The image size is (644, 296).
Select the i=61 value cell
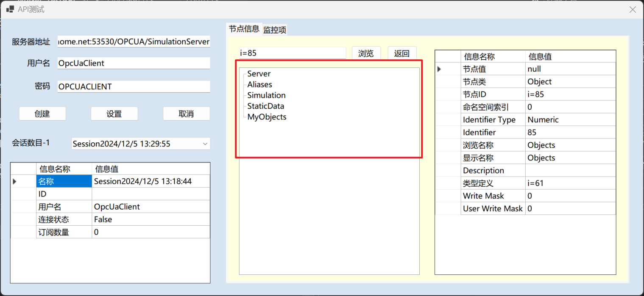click(571, 183)
